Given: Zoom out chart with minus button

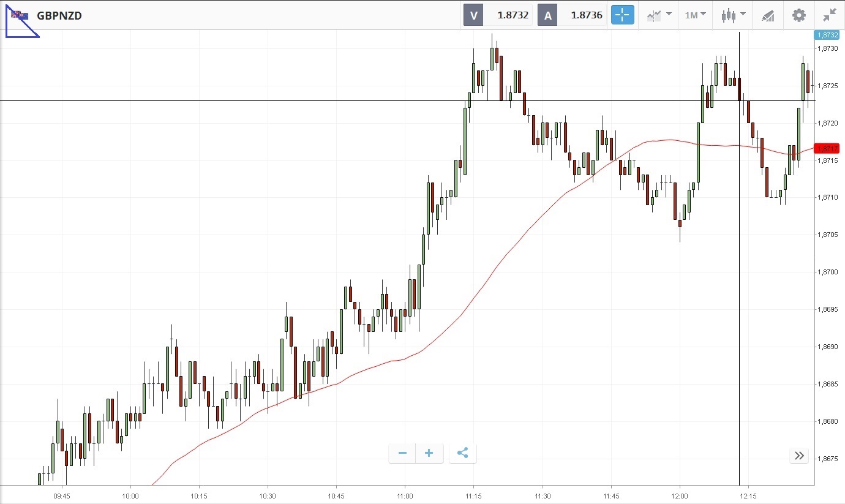Looking at the screenshot, I should click(402, 453).
